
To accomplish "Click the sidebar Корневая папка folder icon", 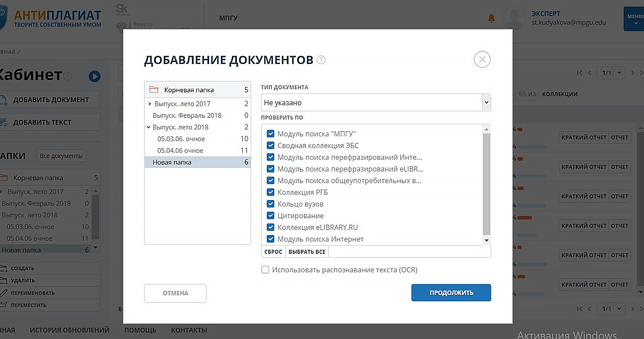I will pos(4,178).
